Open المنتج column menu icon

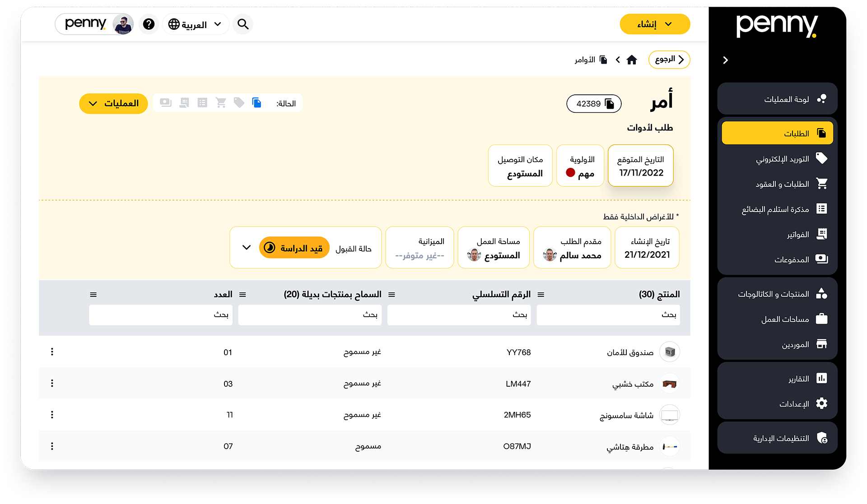(541, 295)
